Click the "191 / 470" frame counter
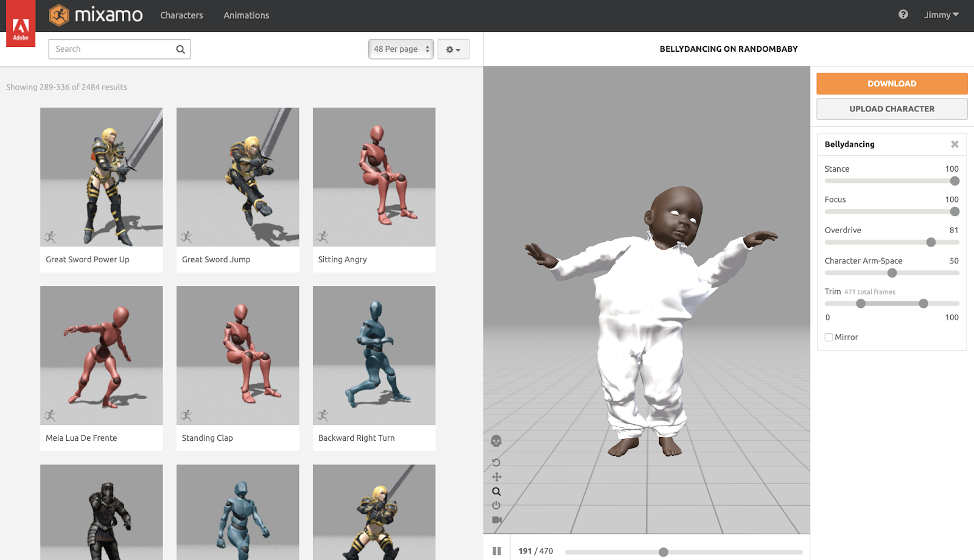 (x=536, y=551)
